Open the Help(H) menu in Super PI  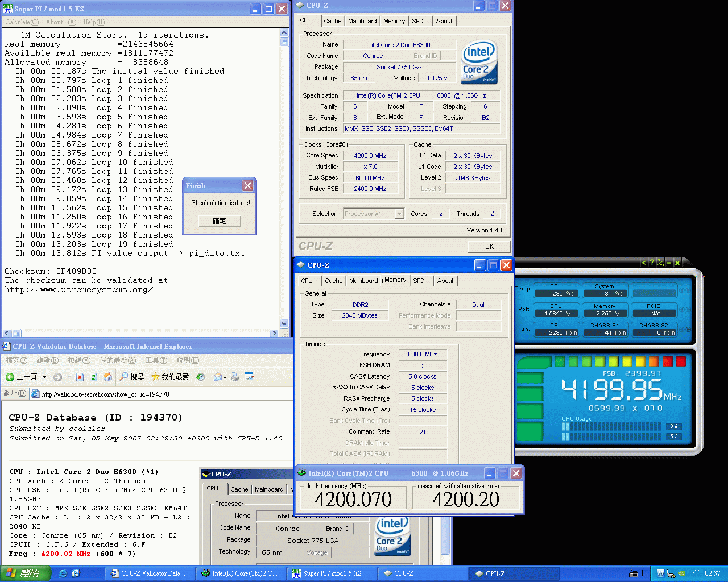[94, 22]
